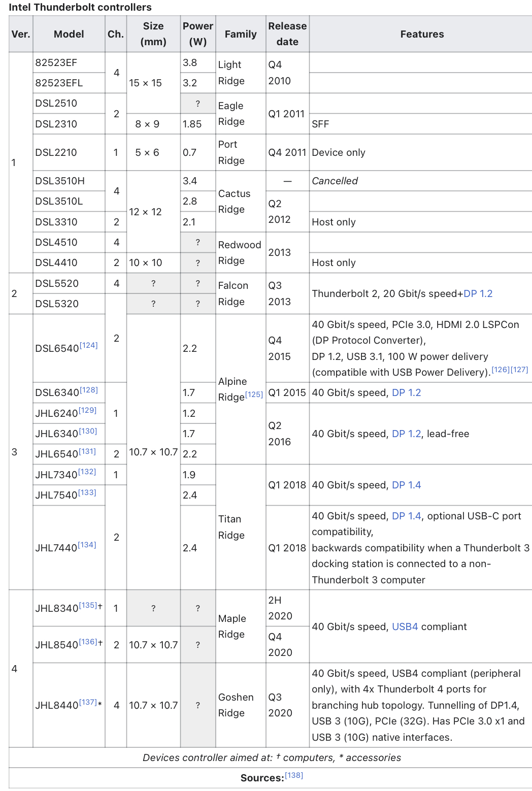The height and width of the screenshot is (791, 532).
Task: Open citation [130] next to JHL6340
Action: 88,431
